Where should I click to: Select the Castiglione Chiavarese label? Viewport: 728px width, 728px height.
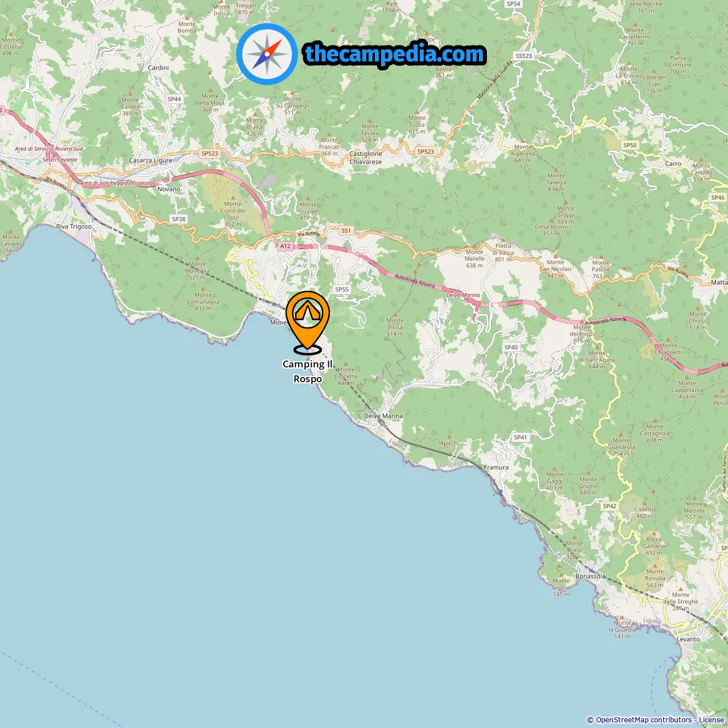366,158
